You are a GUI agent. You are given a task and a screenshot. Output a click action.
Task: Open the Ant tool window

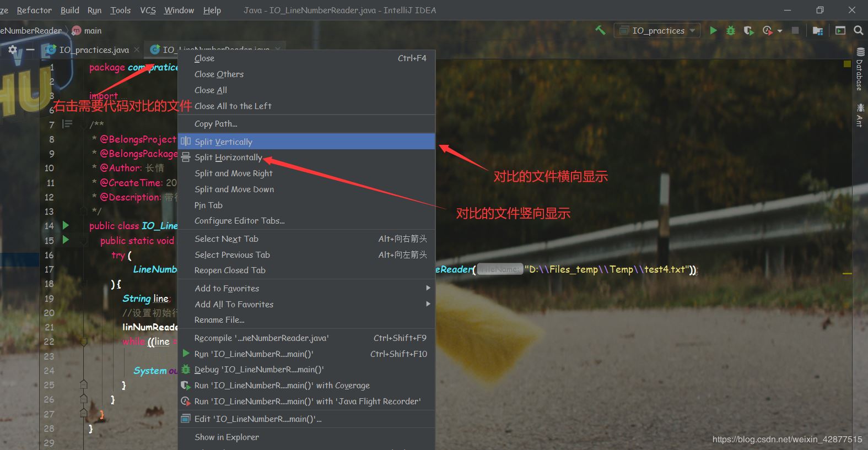(860, 115)
